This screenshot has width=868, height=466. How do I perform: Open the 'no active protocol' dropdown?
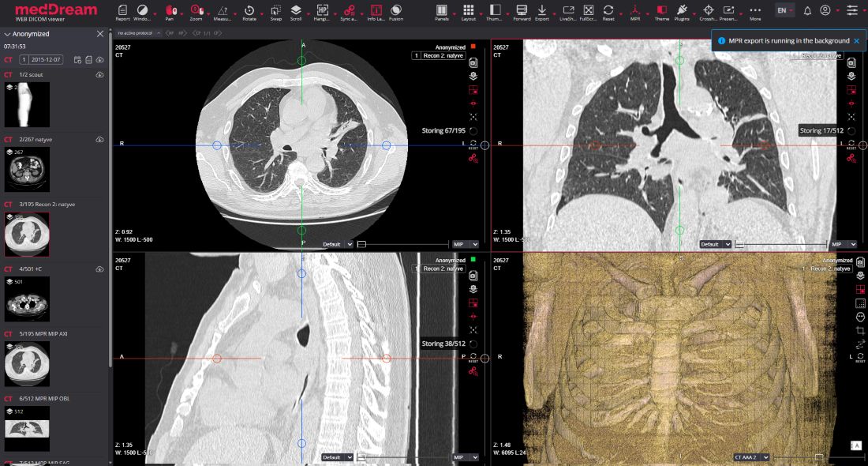pos(138,33)
